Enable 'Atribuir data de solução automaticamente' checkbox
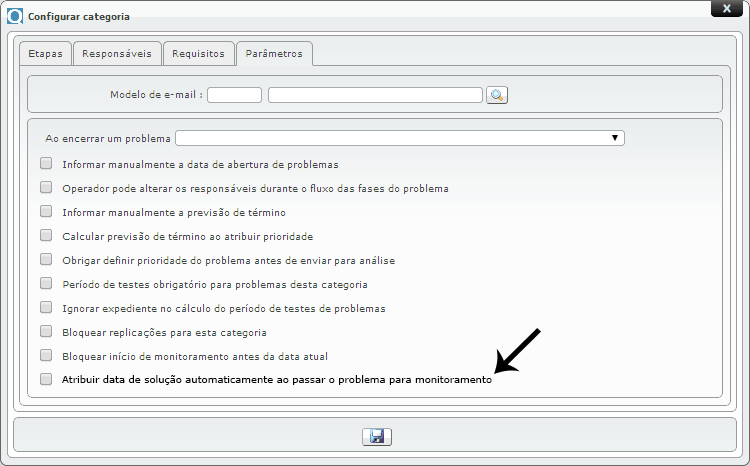The height and width of the screenshot is (466, 750). click(46, 380)
